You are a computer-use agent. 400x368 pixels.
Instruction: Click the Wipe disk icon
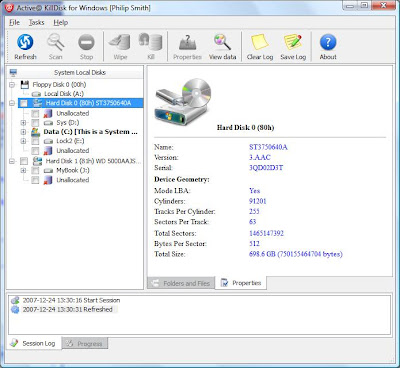click(120, 42)
